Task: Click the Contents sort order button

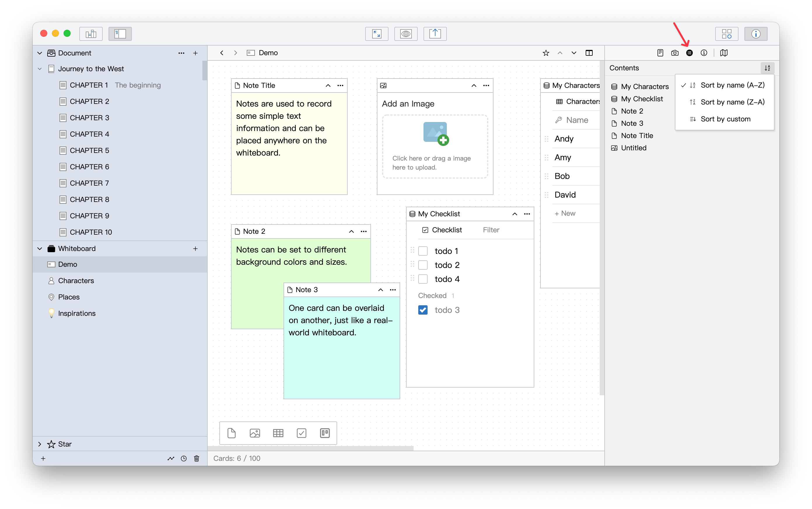Action: 767,68
